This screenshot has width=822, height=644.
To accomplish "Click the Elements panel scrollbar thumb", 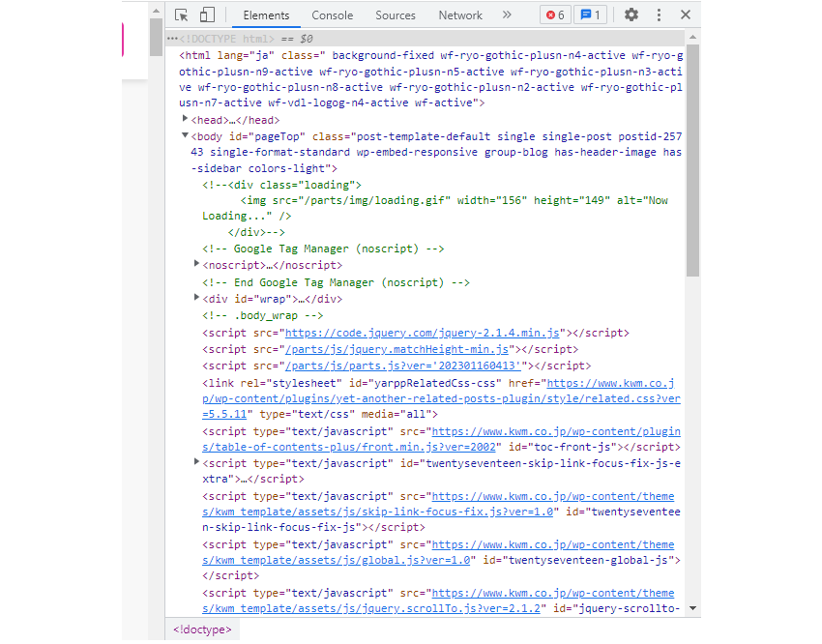I will [x=693, y=161].
